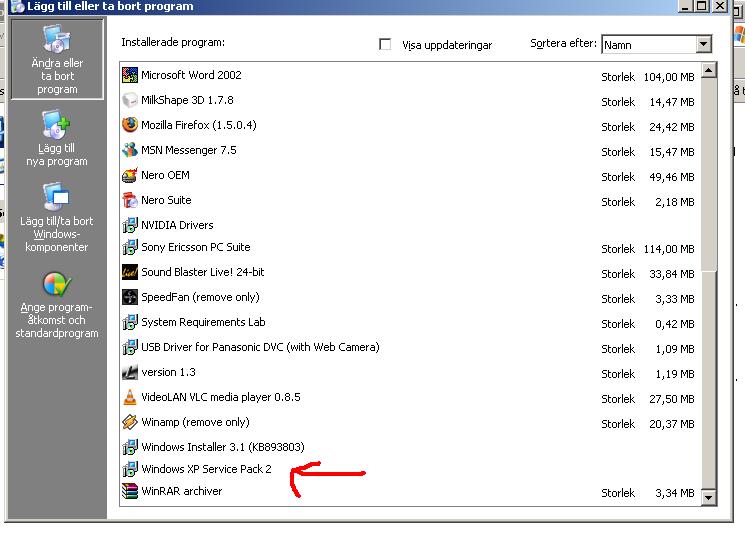Image resolution: width=745 pixels, height=536 pixels.
Task: Click the Sound Blaster Live! icon
Action: coord(130,272)
